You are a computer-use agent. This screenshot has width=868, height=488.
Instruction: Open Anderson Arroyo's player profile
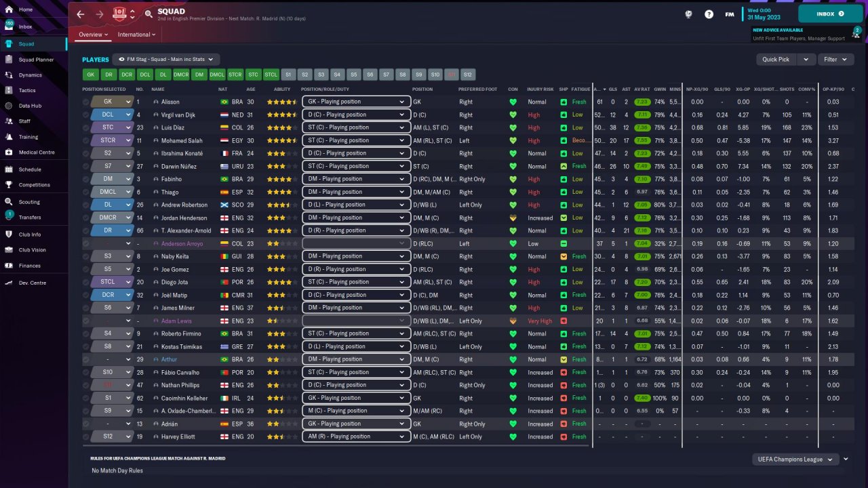coord(182,243)
